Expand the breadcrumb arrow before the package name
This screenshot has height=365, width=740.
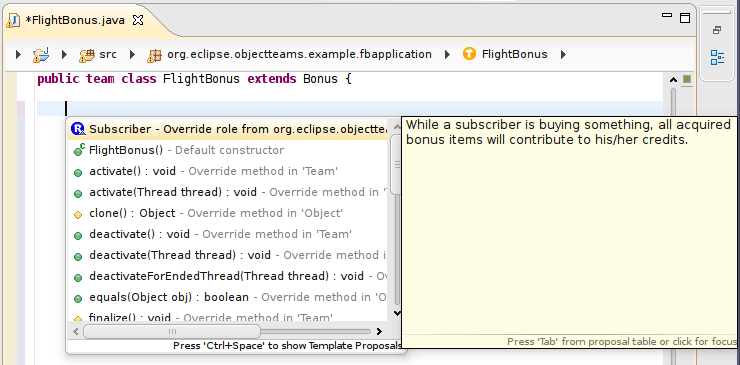(x=132, y=54)
